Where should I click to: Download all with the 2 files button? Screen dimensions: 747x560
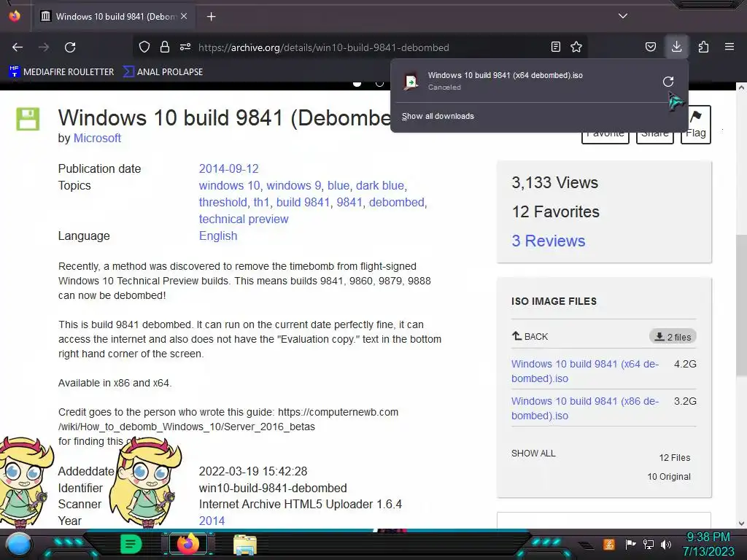(x=673, y=337)
